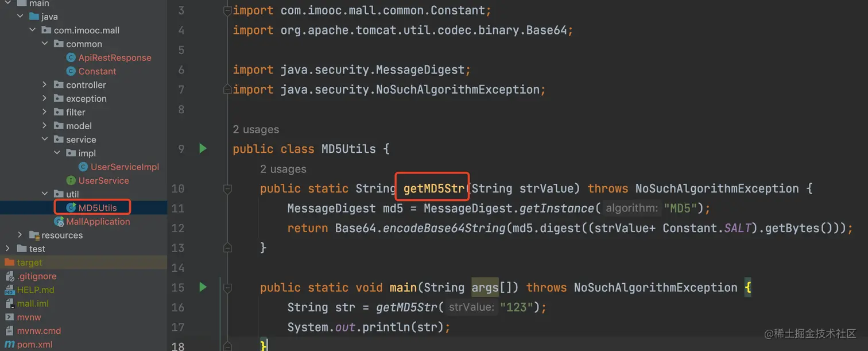Click the target folder icon
This screenshot has height=351, width=868.
click(9, 263)
